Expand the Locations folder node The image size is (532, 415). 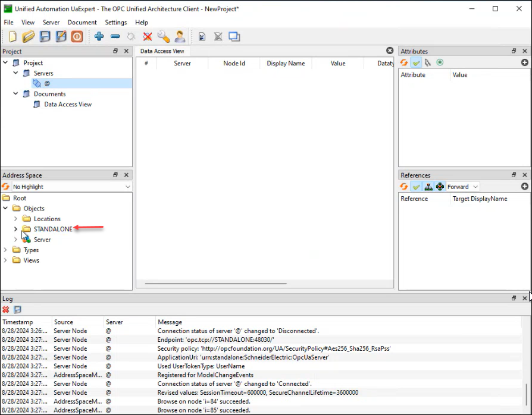15,219
